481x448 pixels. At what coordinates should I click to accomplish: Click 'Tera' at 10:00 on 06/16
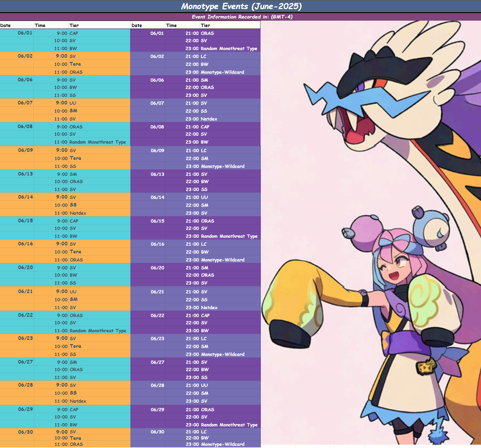coord(75,252)
